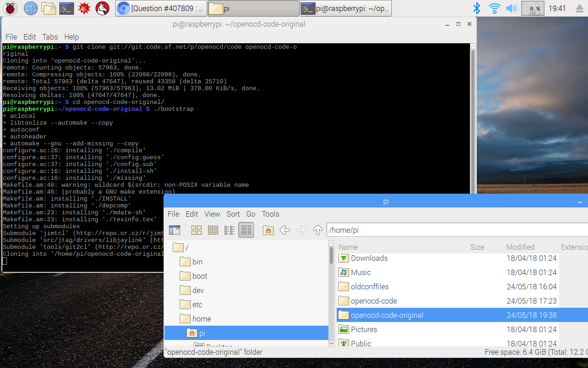
Task: Click the home folder toolbar icon
Action: (x=268, y=230)
